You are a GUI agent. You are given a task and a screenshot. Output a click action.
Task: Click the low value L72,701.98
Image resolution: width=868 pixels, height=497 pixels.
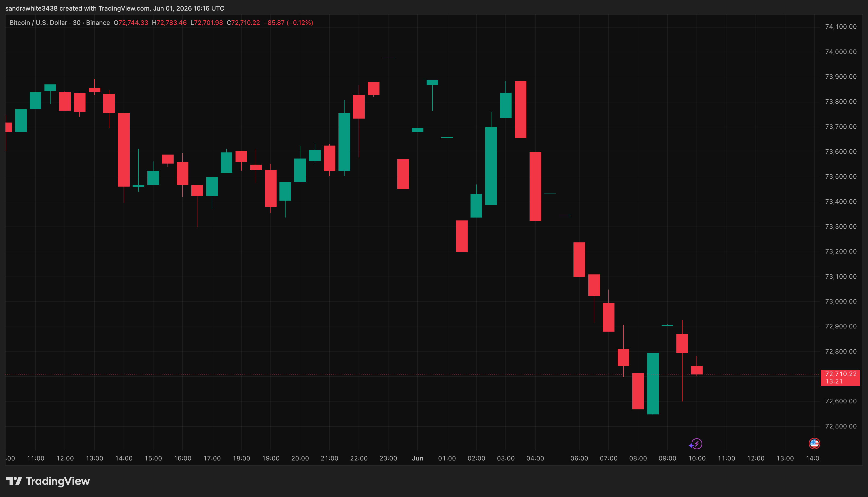click(x=206, y=22)
